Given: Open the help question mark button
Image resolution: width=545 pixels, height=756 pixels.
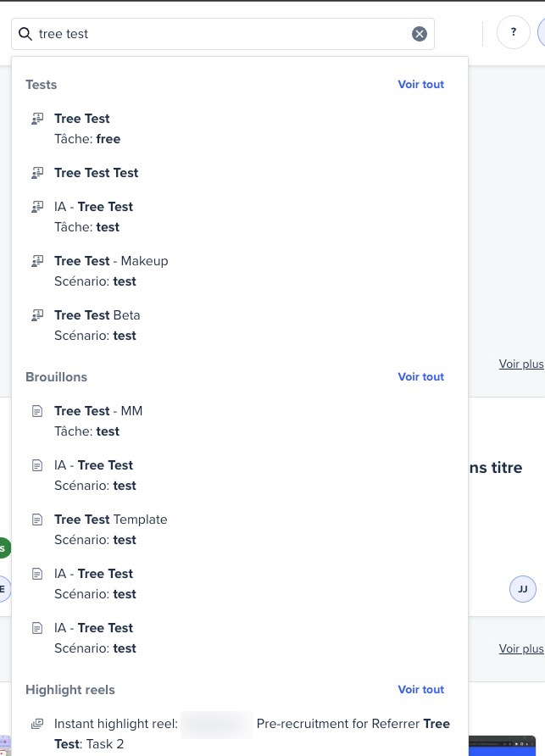Looking at the screenshot, I should pyautogui.click(x=513, y=32).
